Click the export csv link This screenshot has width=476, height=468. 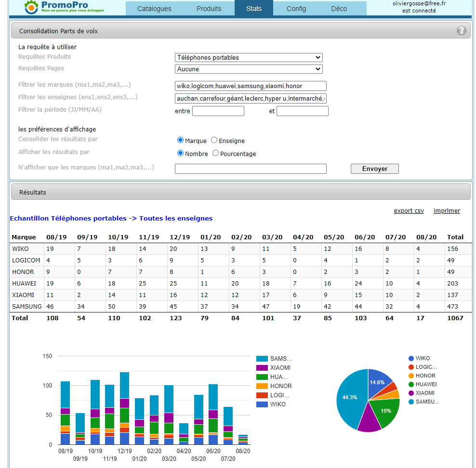tap(409, 211)
